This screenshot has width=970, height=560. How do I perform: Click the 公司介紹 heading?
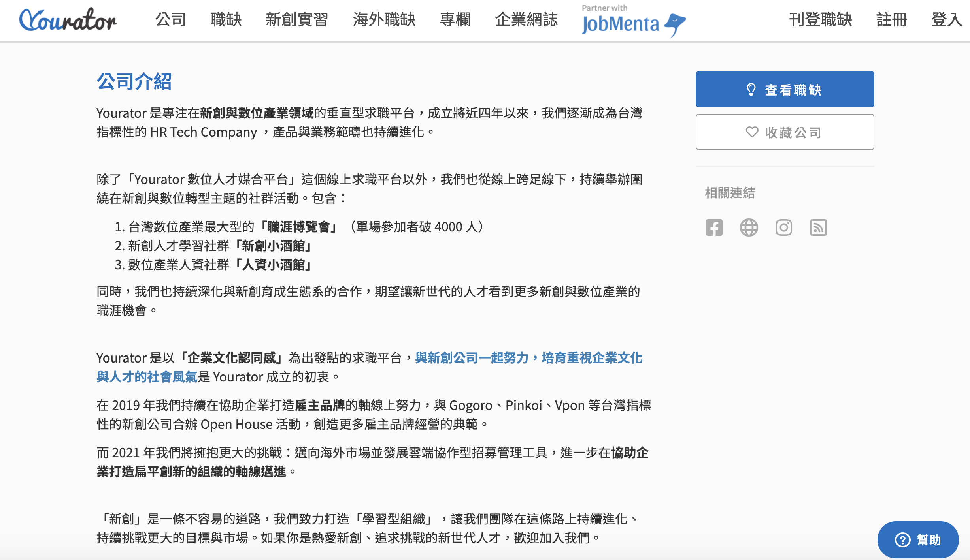pyautogui.click(x=134, y=81)
